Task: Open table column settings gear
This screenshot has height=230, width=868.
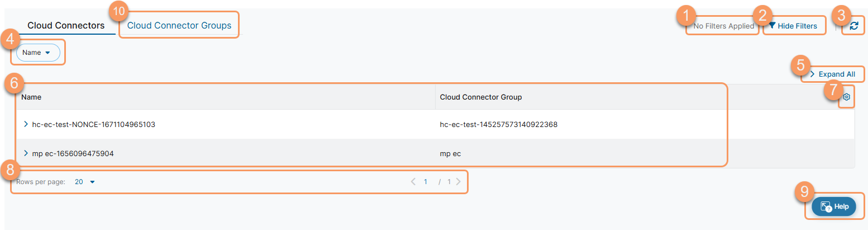Action: (846, 97)
